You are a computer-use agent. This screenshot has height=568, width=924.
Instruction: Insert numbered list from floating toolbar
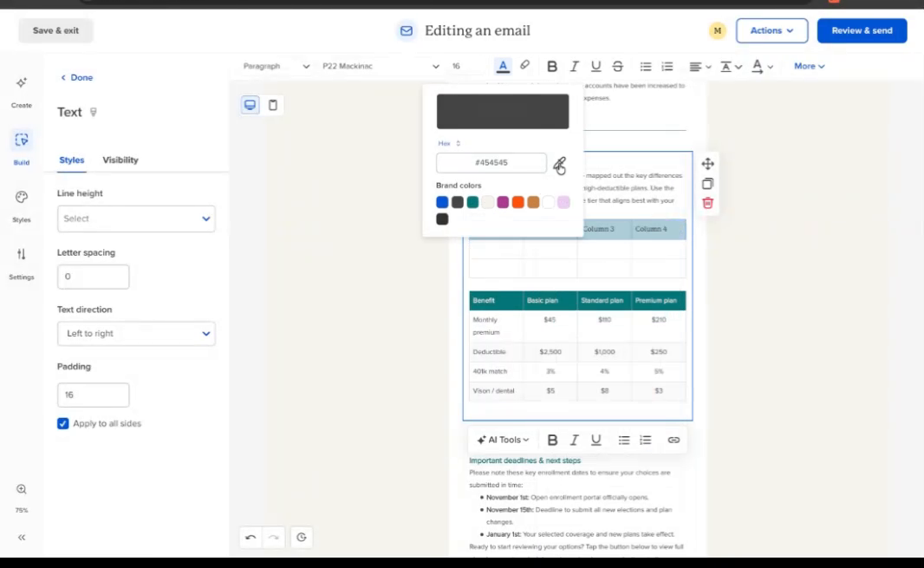(645, 440)
